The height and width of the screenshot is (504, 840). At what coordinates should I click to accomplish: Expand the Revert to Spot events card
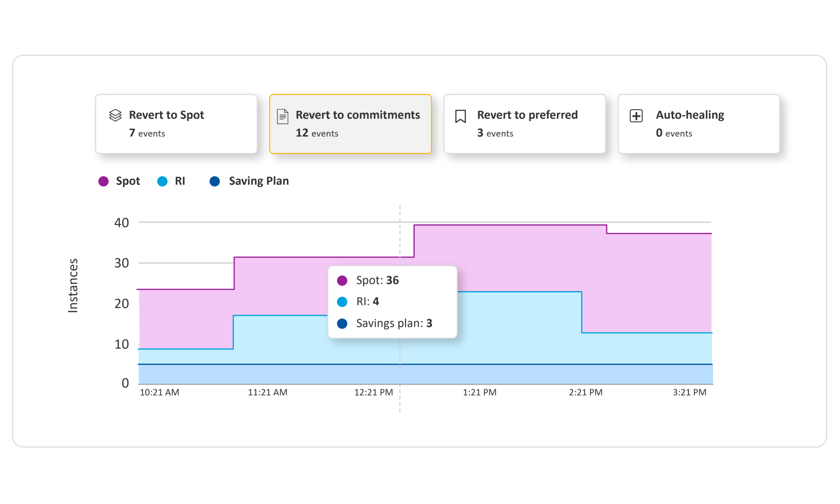176,123
